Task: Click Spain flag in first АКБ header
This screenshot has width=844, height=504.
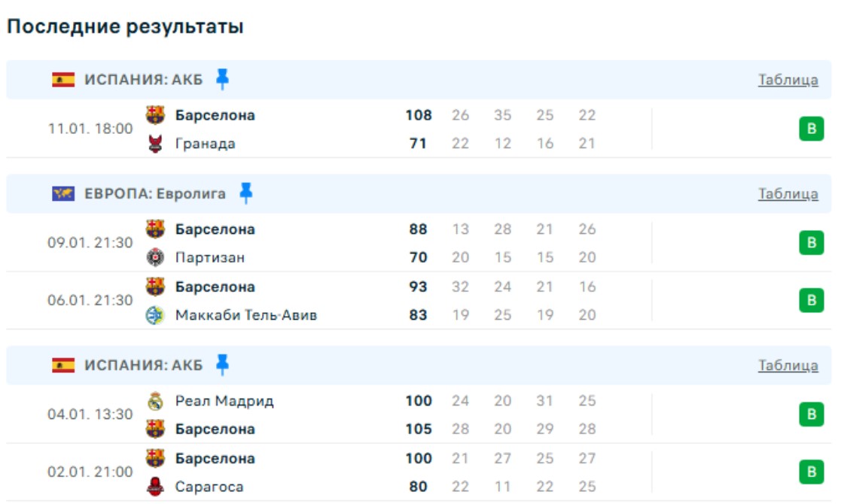Action: tap(63, 80)
